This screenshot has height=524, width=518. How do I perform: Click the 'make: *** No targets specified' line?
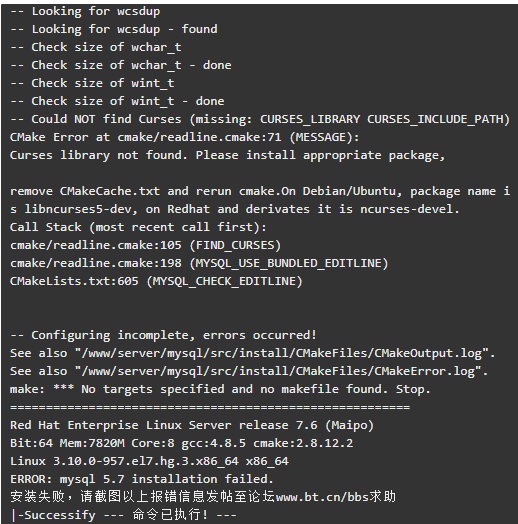tap(220, 390)
